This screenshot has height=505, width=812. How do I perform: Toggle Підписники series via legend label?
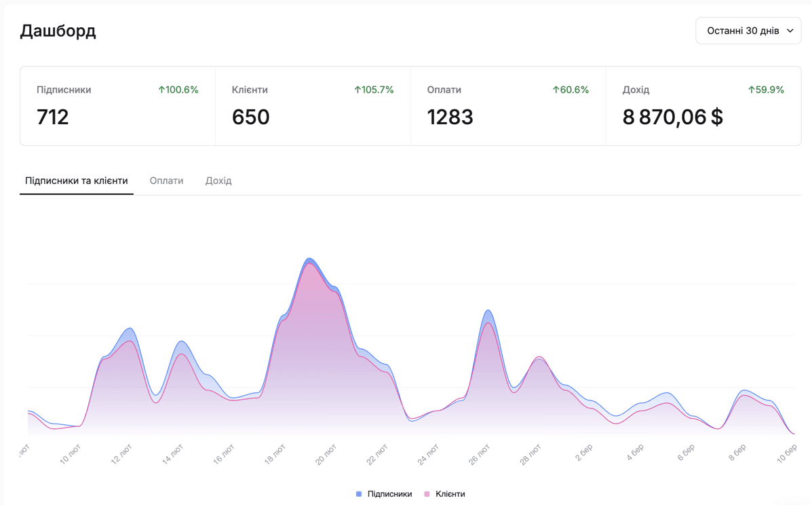pos(389,494)
